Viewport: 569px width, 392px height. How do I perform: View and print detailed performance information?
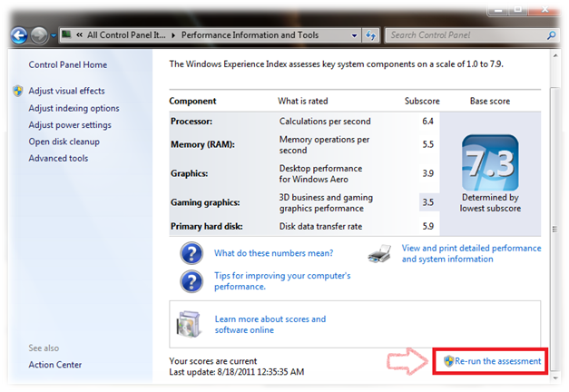click(471, 253)
